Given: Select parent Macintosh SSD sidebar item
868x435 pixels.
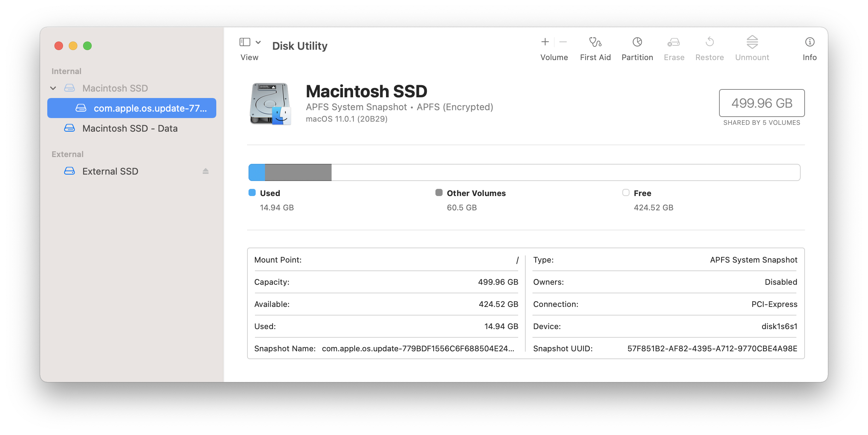Looking at the screenshot, I should coord(115,88).
